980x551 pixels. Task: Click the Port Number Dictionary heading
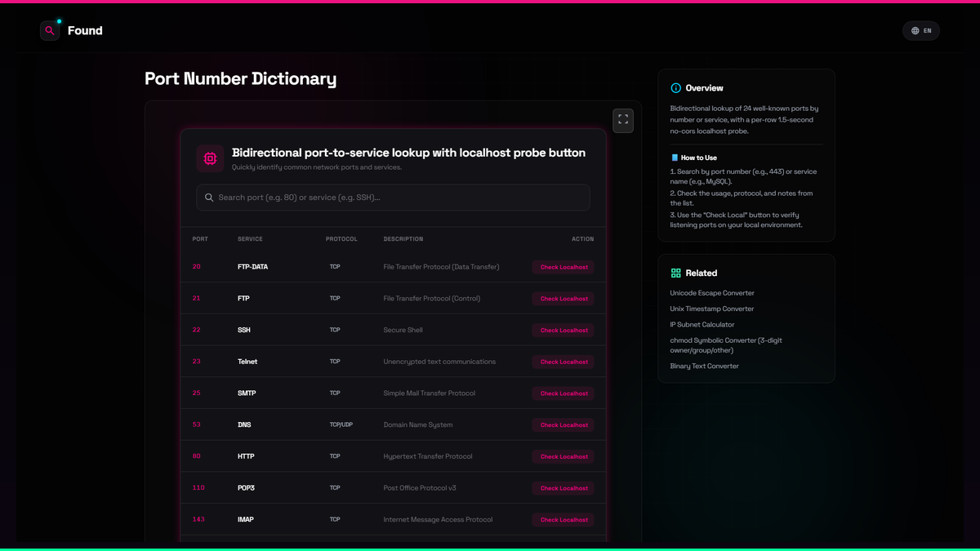(x=240, y=78)
